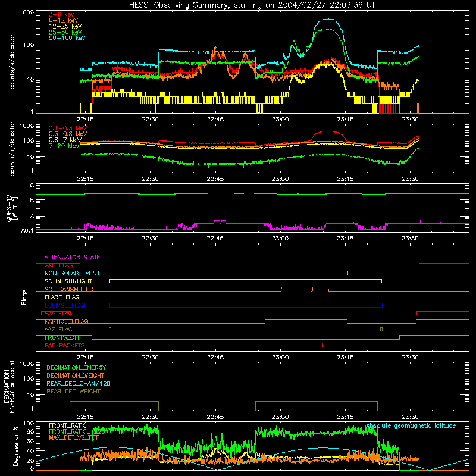Click the DECIMATION_WEIGHT legend label
476x476 pixels.
click(x=76, y=375)
